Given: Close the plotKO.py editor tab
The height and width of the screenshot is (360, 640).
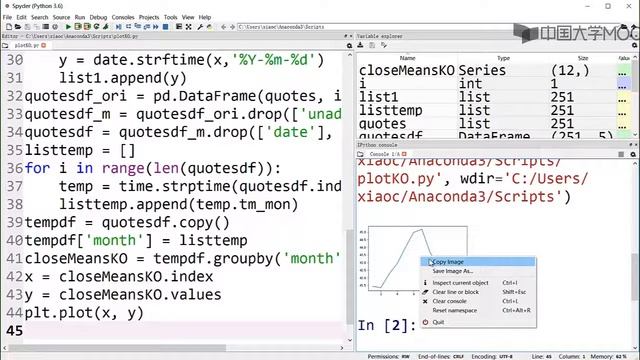Looking at the screenshot, I should 44,45.
